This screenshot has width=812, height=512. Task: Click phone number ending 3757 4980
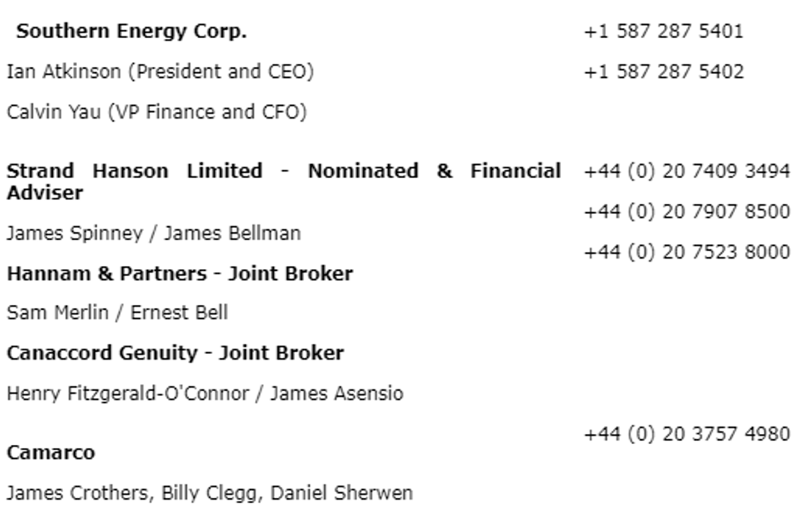pos(687,433)
